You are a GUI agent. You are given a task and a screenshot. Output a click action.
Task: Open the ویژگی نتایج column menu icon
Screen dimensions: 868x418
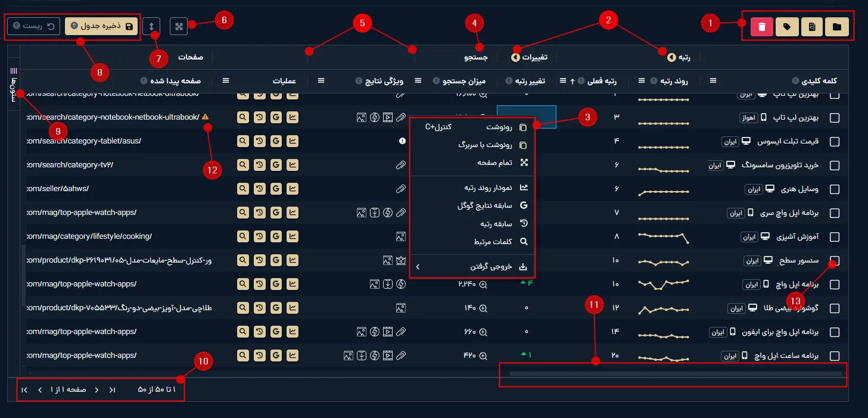pyautogui.click(x=321, y=81)
